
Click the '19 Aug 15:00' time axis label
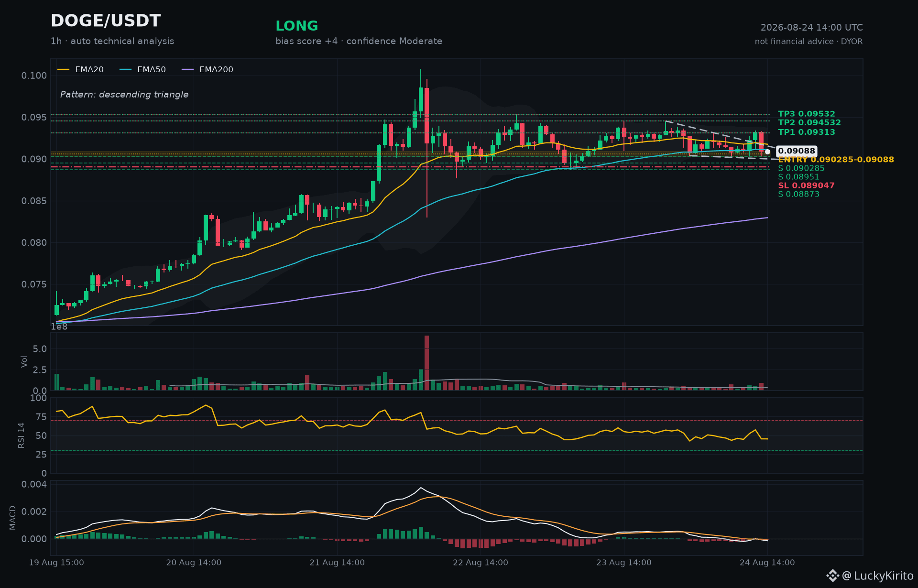pyautogui.click(x=56, y=563)
